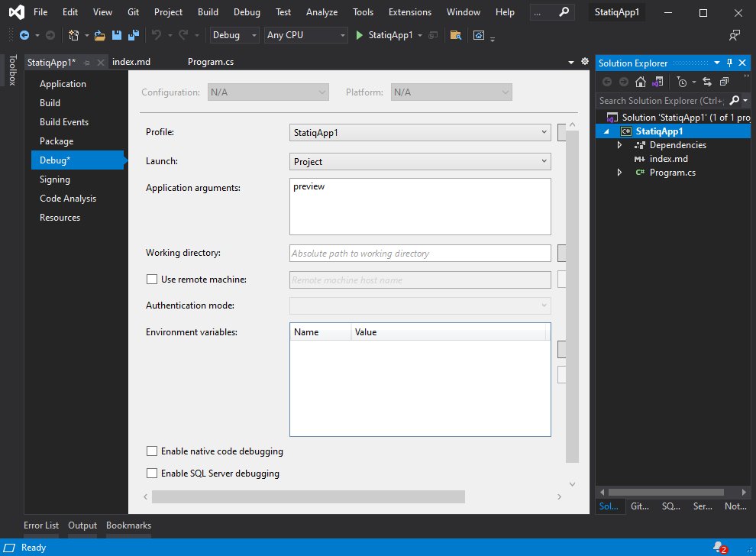Screen dimensions: 756x556
Task: Enable native code debugging checkbox
Action: [152, 451]
